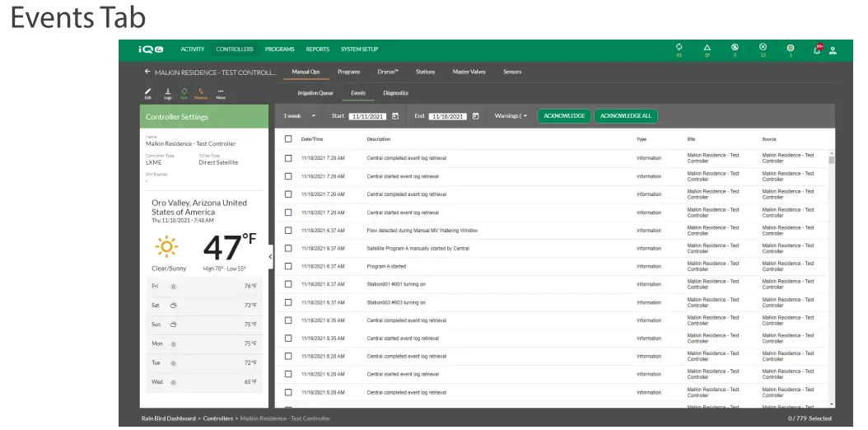868x430 pixels.
Task: Select the Events sub-tab
Action: coord(358,93)
